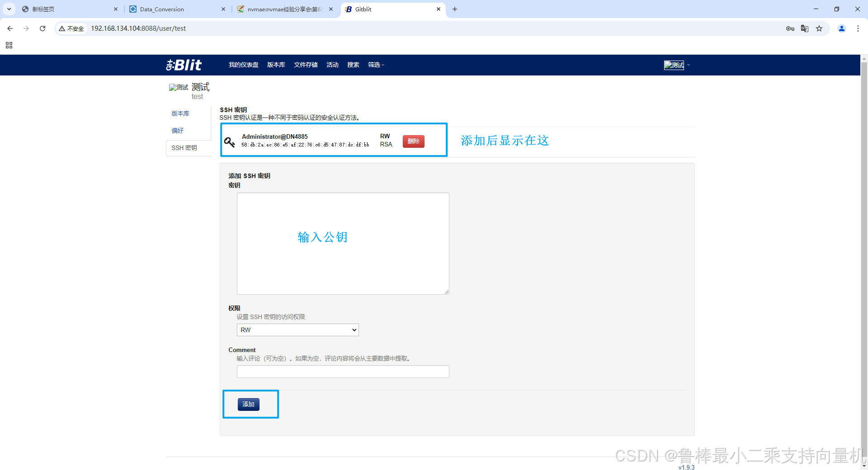Click the translate icon in the address bar

tap(805, 28)
